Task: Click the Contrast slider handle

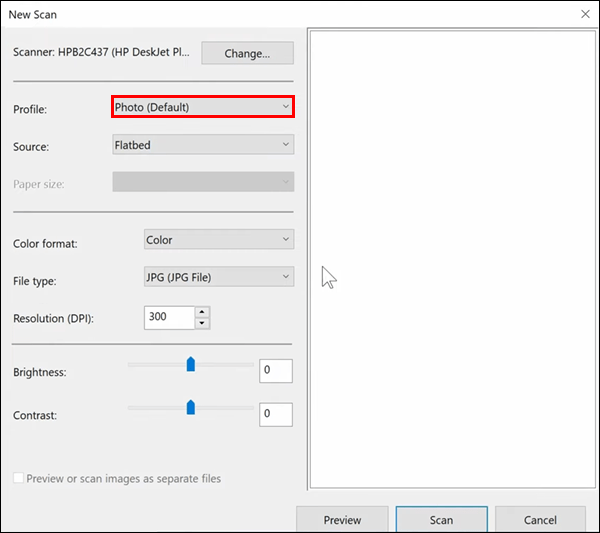Action: [x=191, y=407]
